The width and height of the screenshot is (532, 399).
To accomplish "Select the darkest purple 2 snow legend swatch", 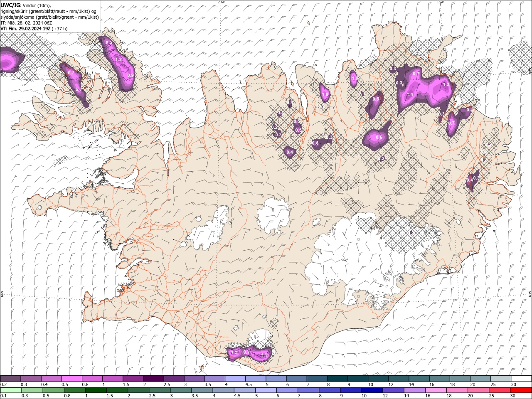I will [x=153, y=379].
